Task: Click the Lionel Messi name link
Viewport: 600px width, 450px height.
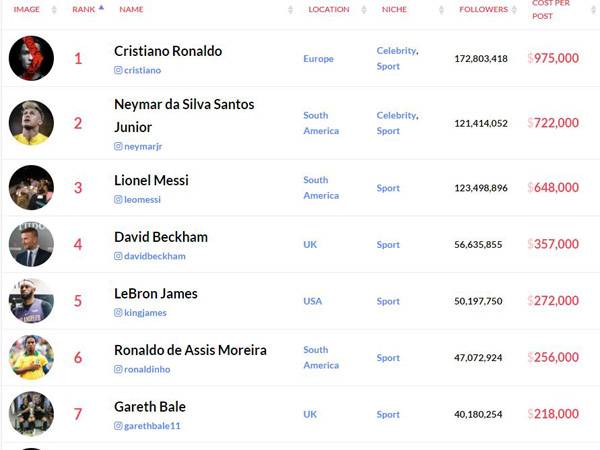Action: click(x=151, y=180)
